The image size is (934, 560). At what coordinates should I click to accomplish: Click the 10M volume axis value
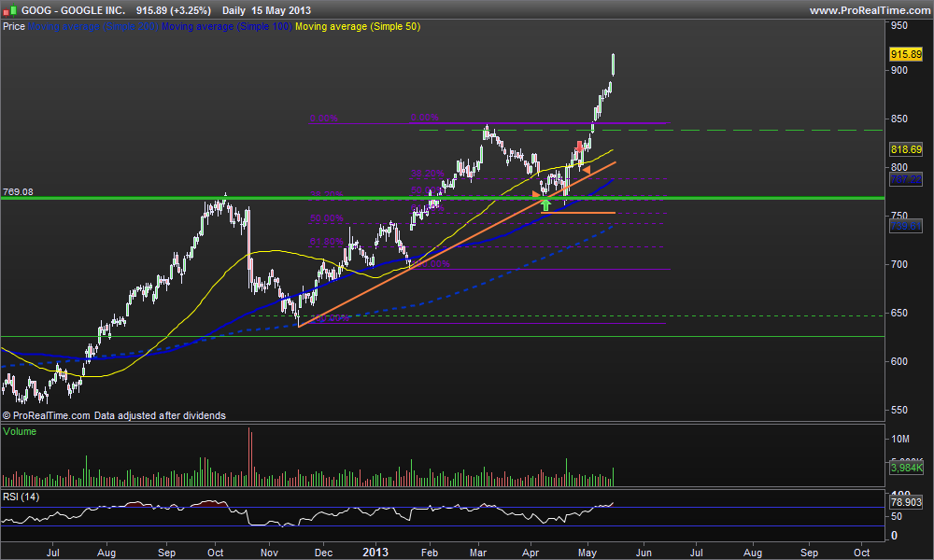click(900, 439)
